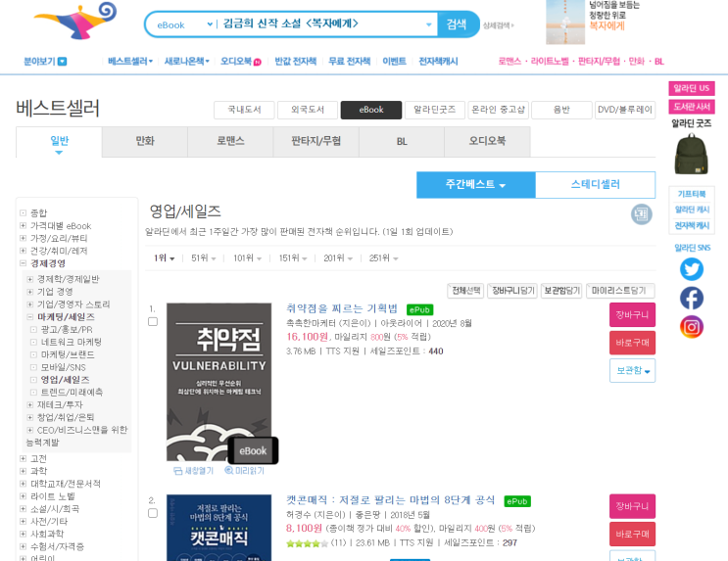The width and height of the screenshot is (728, 561).
Task: Select the 알라딘굿즈 bestseller category
Action: [x=435, y=110]
